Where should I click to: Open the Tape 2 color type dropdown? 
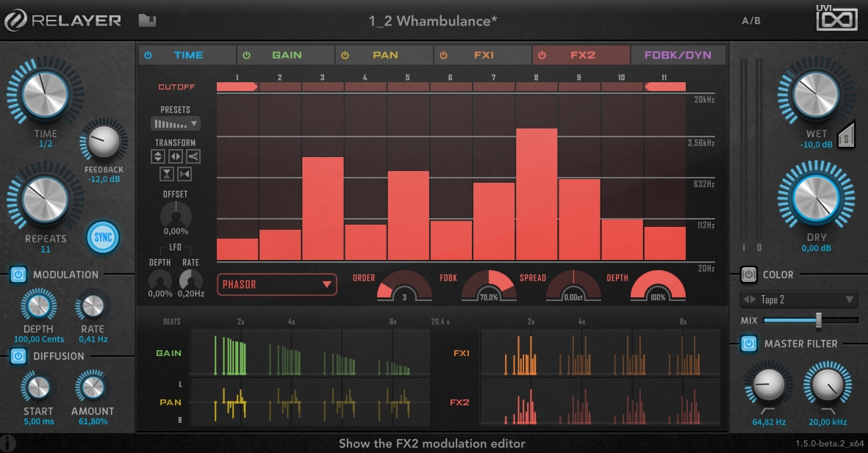[798, 300]
